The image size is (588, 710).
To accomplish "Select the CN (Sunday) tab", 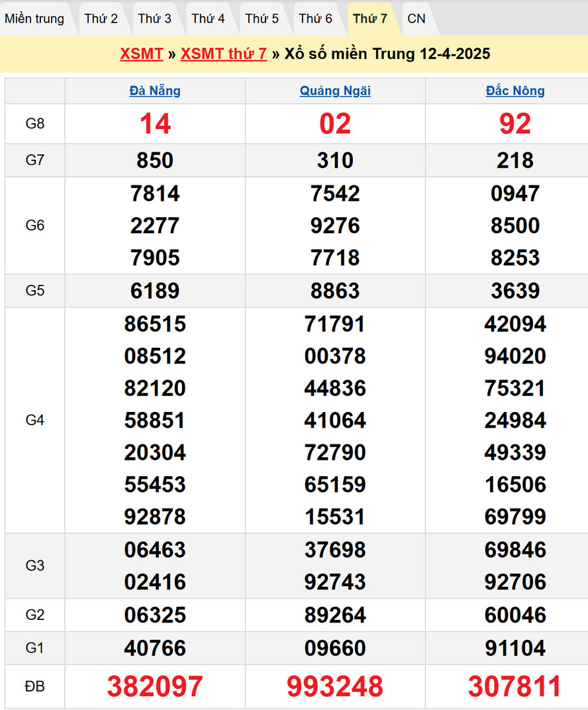I will [x=416, y=19].
